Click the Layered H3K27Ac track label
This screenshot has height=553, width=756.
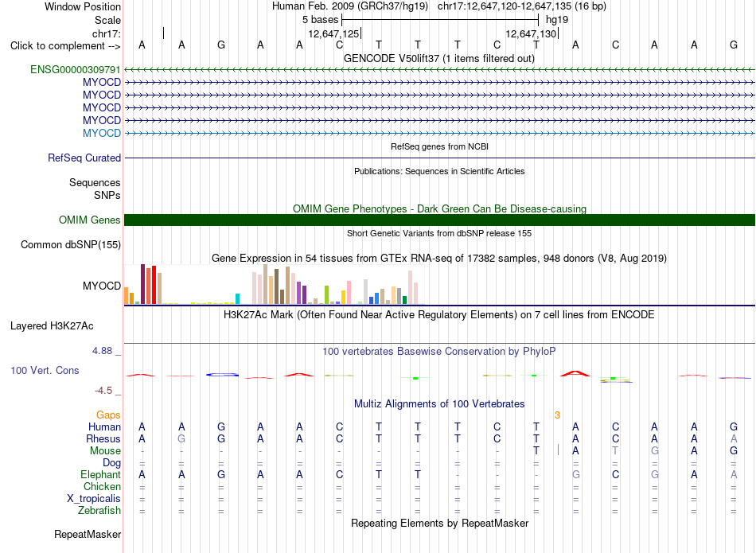coord(52,326)
